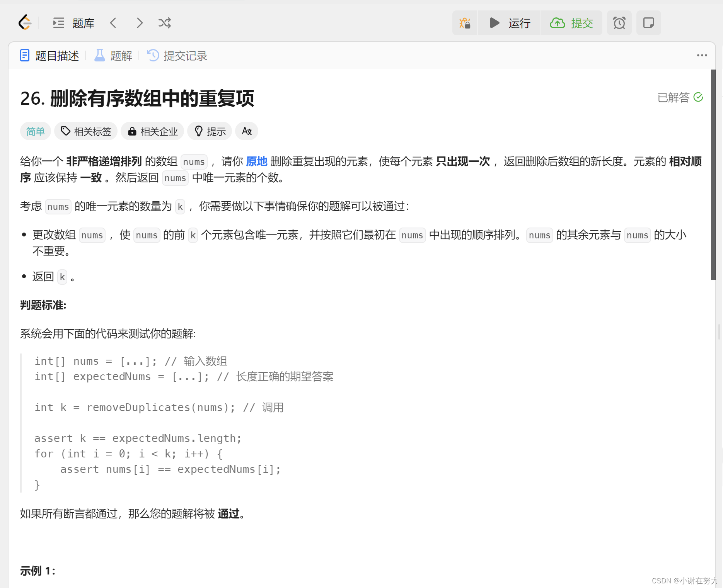723x588 pixels.
Task: Click the 简单 difficulty tag
Action: tap(36, 131)
